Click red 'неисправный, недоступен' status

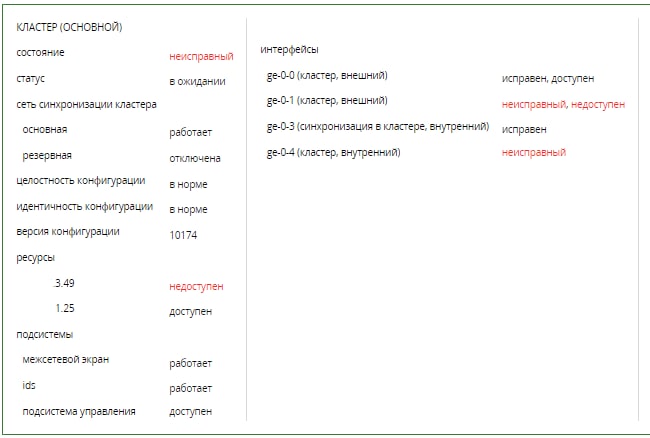coord(563,104)
